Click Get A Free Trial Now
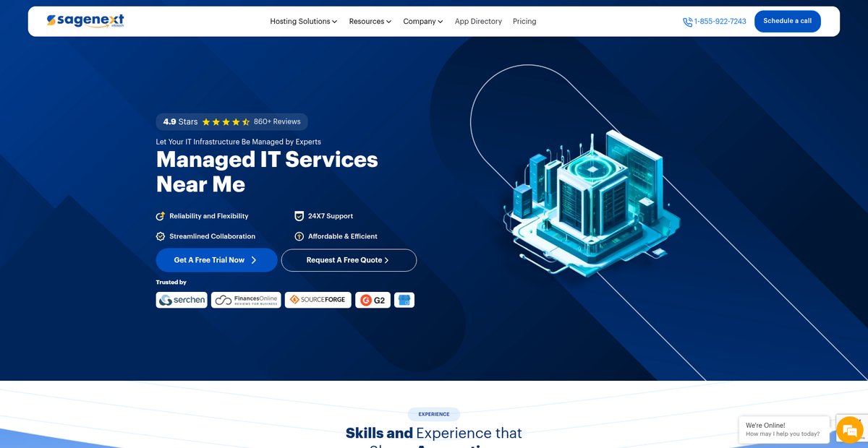This screenshot has width=868, height=448. 216,260
